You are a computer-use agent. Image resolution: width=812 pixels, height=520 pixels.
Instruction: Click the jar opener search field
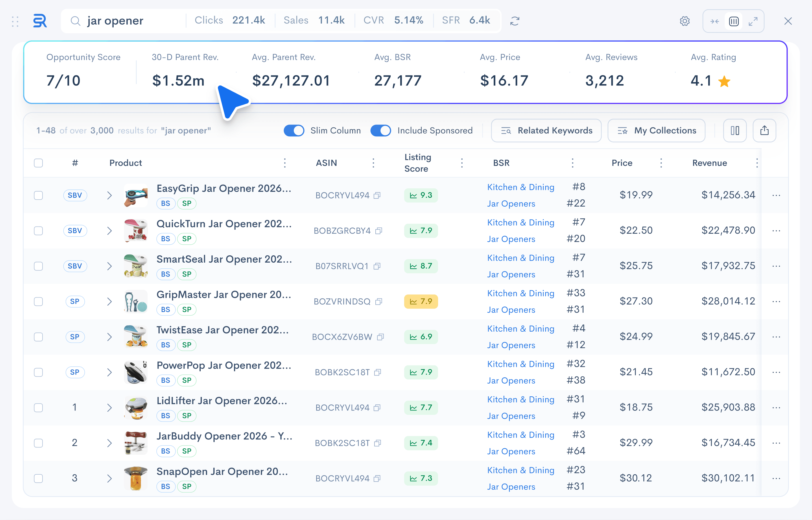(128, 21)
